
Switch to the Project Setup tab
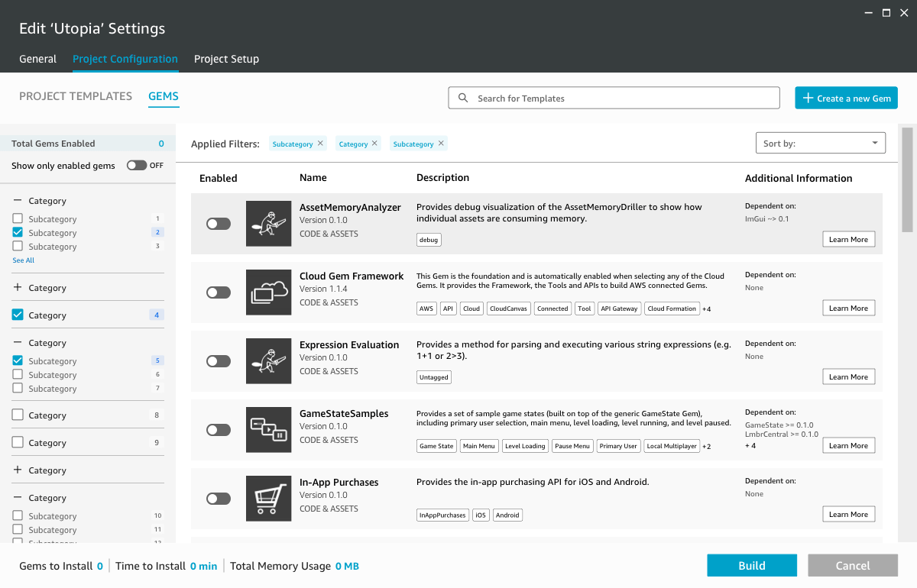pyautogui.click(x=226, y=59)
